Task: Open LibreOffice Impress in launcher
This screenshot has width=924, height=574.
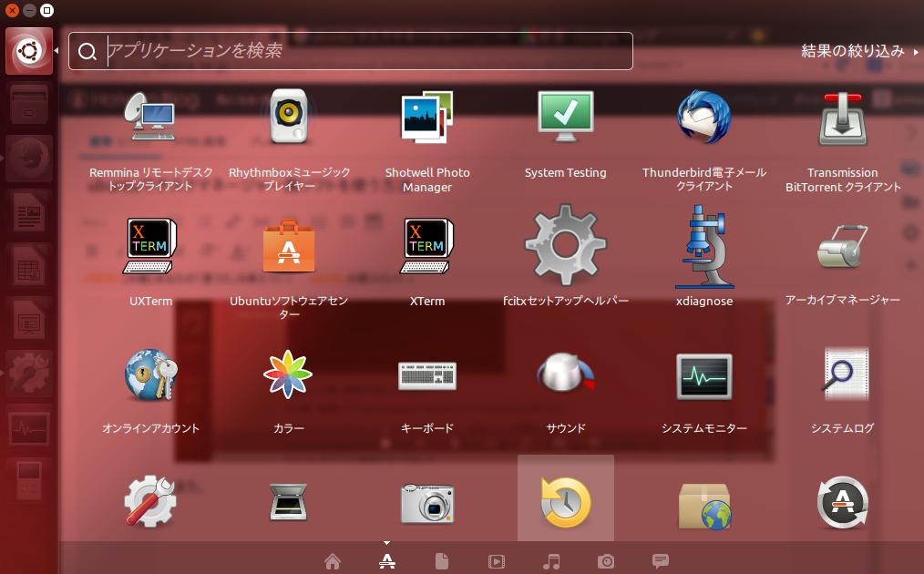Action: 29,320
